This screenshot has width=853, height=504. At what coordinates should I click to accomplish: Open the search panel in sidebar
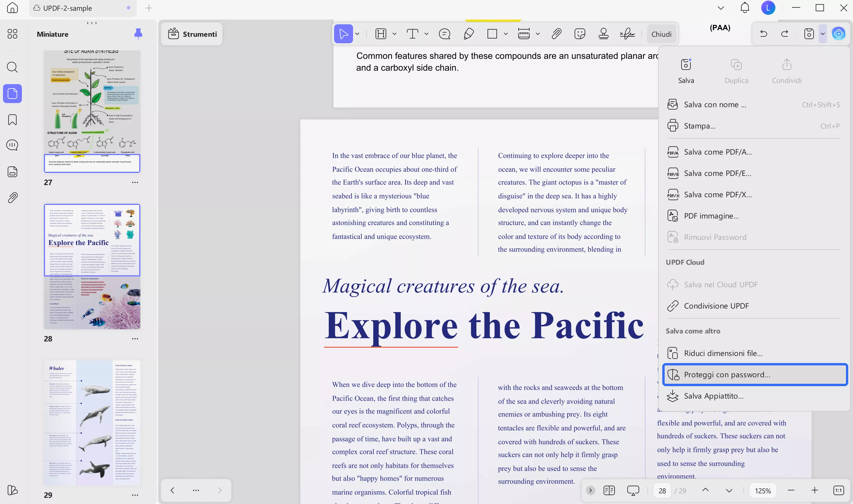(x=12, y=67)
